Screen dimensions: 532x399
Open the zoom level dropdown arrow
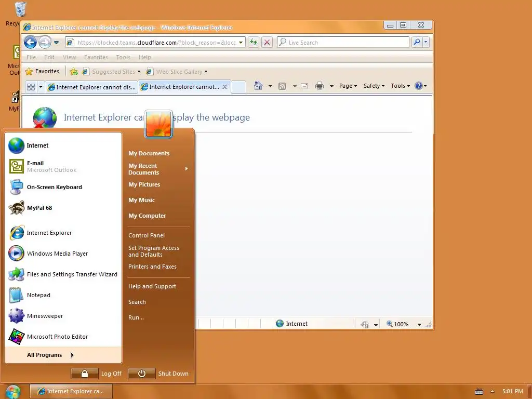click(419, 324)
